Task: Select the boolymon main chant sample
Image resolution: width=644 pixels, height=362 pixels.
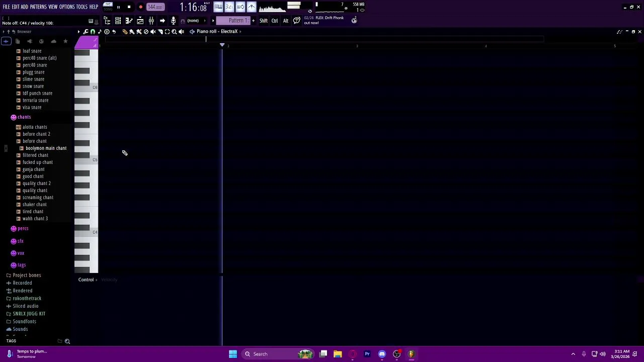Action: (x=46, y=148)
